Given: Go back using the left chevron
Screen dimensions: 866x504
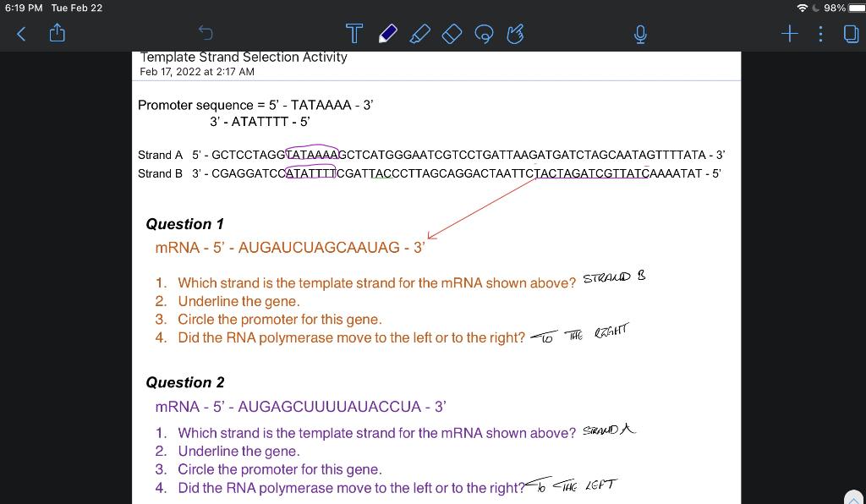Looking at the screenshot, I should [21, 34].
